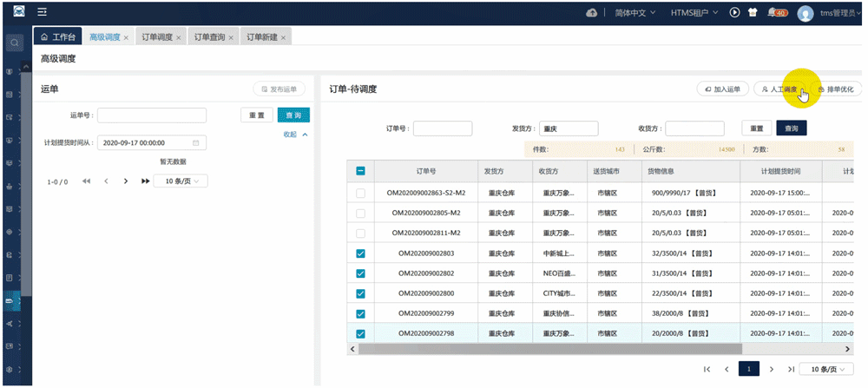Toggle the select-all header checkbox
This screenshot has width=868, height=388.
pos(360,172)
